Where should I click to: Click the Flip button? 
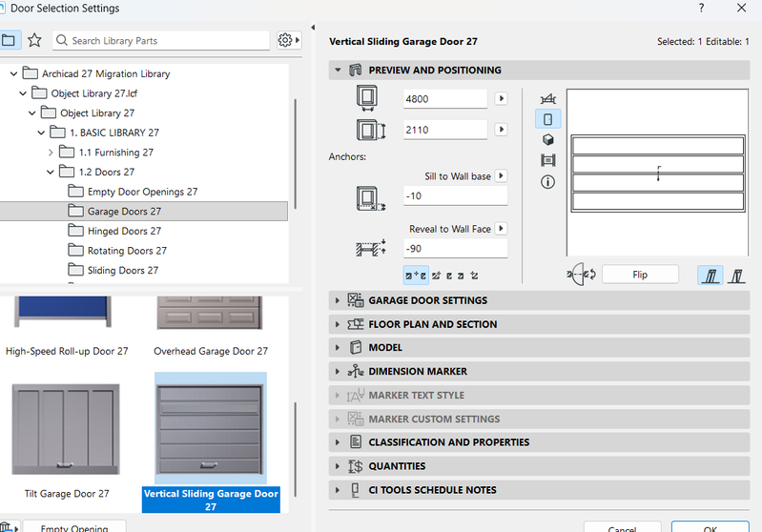640,275
